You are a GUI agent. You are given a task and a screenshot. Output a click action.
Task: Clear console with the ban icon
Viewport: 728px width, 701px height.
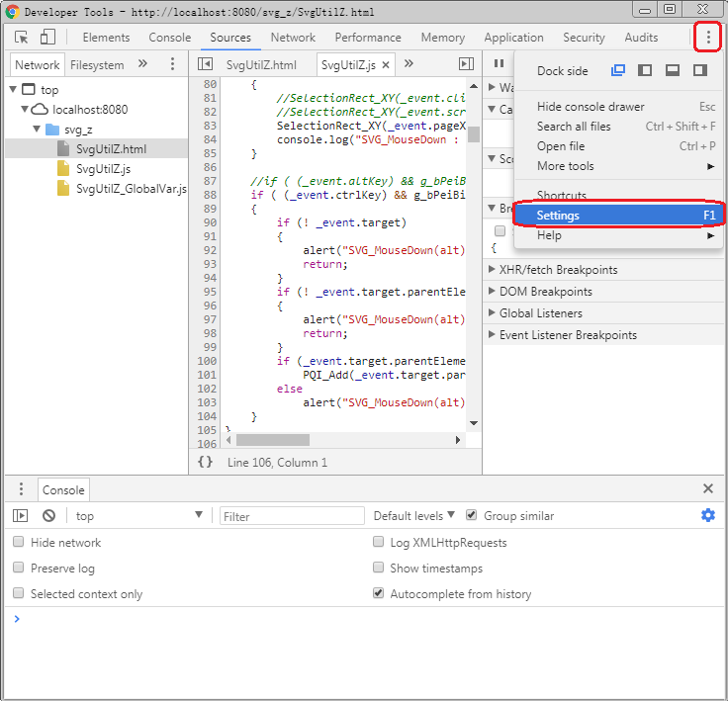pyautogui.click(x=48, y=516)
